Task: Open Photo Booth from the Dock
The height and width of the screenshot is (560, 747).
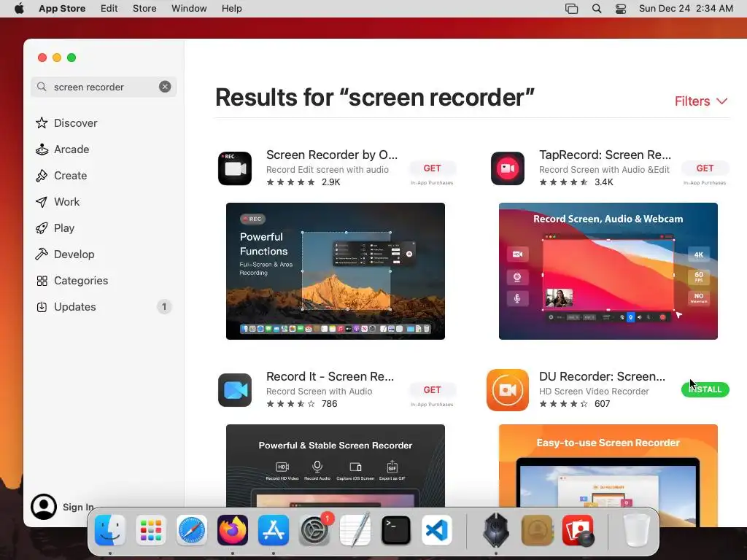Action: click(x=578, y=530)
